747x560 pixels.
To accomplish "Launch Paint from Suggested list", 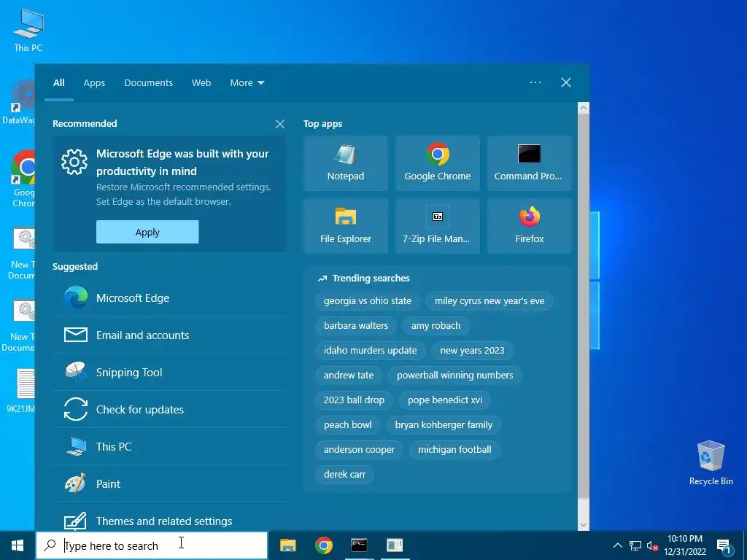I will point(169,484).
